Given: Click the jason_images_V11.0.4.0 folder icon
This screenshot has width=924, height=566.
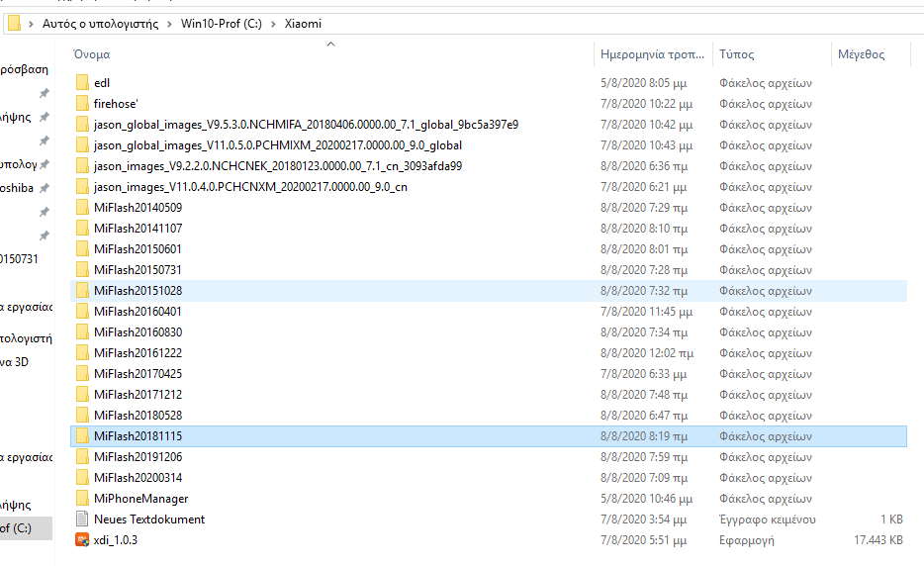Looking at the screenshot, I should tap(82, 187).
